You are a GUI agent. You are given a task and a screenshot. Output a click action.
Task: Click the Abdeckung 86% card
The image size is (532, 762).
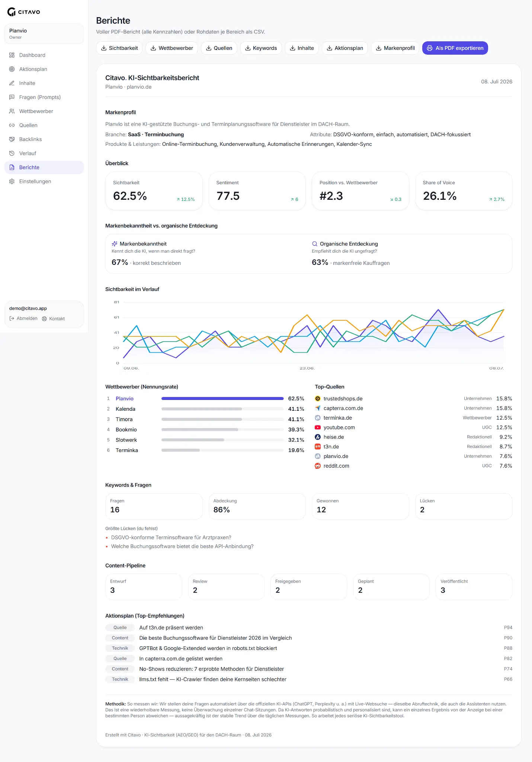[x=257, y=506]
